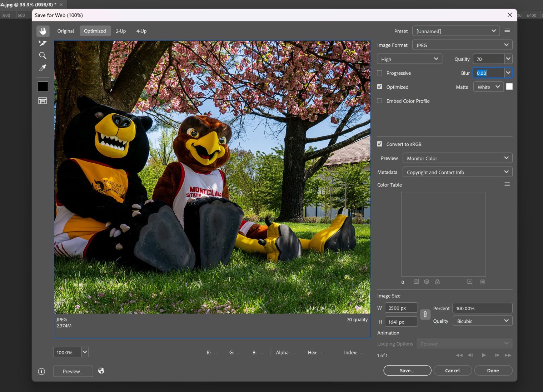Close the Save for Web dialog
The height and width of the screenshot is (392, 543).
tap(510, 15)
